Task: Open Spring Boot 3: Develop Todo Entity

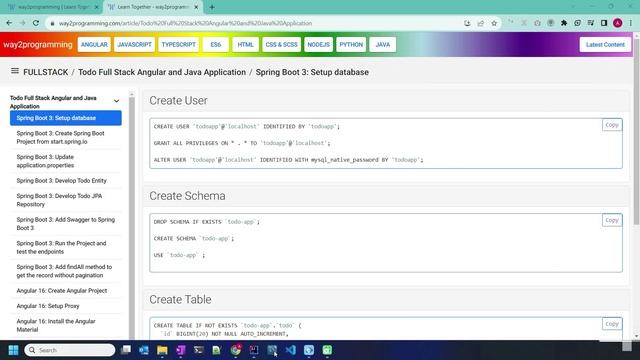Action: click(x=66, y=181)
